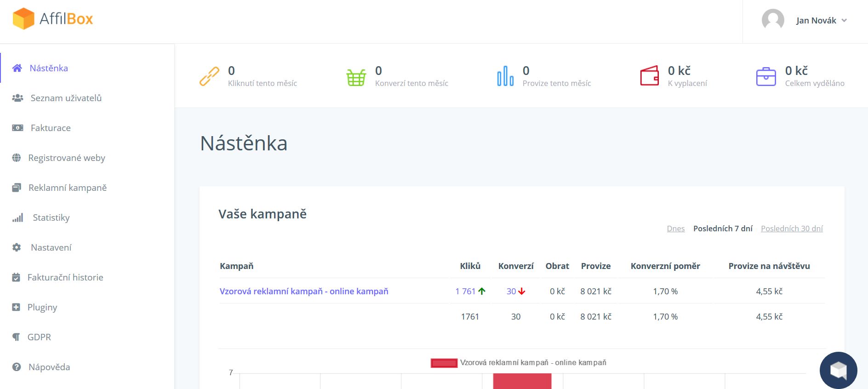Click the Celkem vyděláno label
The width and height of the screenshot is (868, 389).
(815, 83)
